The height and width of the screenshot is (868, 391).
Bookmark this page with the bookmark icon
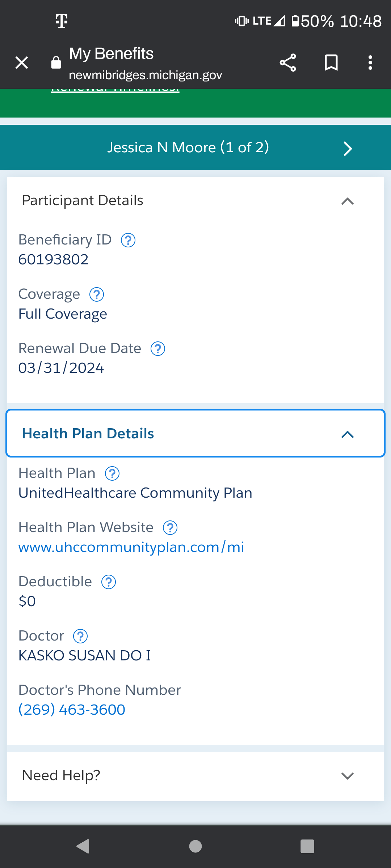tap(331, 63)
